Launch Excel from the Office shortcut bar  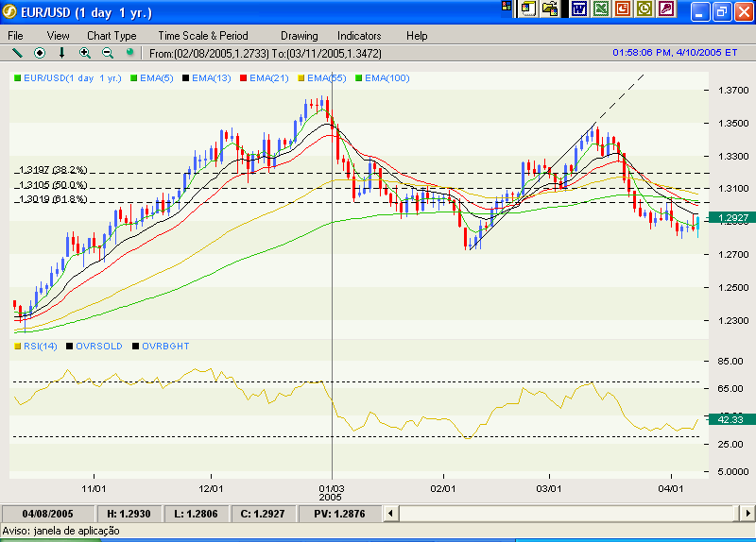click(600, 8)
